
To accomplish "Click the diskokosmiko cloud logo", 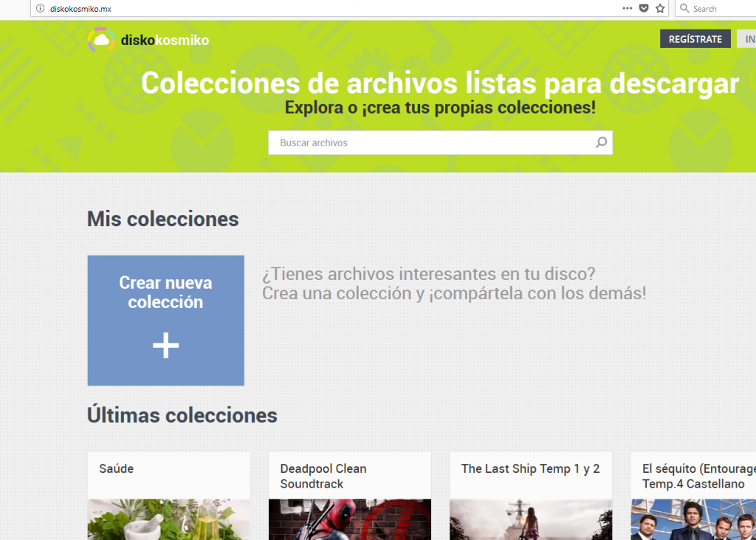I will coord(101,40).
